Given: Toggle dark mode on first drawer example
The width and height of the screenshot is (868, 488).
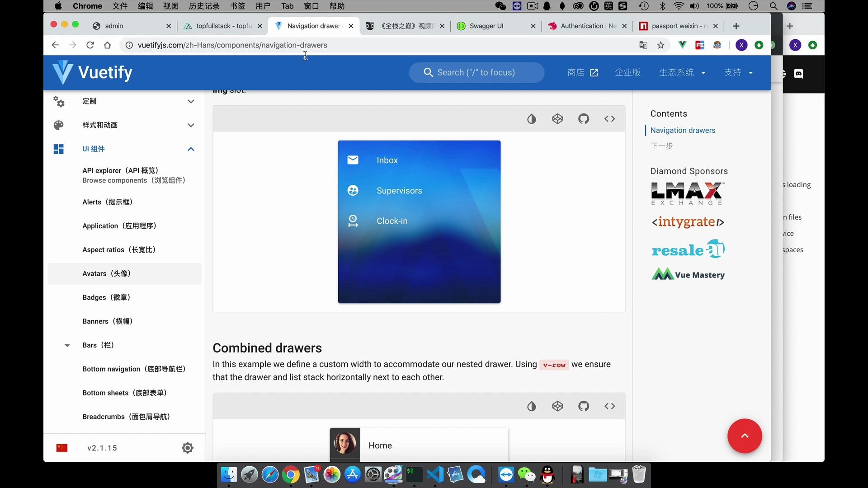Looking at the screenshot, I should pyautogui.click(x=531, y=118).
